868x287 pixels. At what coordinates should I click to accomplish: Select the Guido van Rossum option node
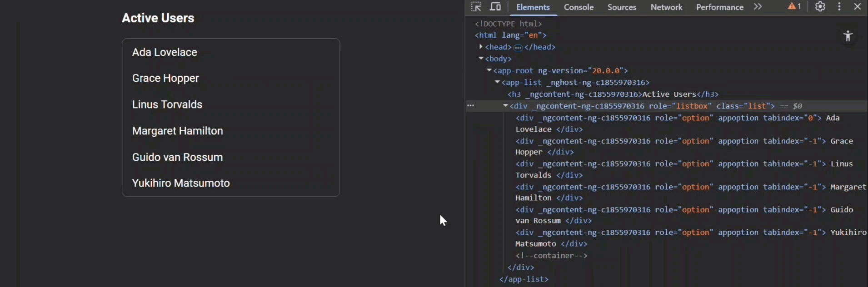(x=684, y=215)
